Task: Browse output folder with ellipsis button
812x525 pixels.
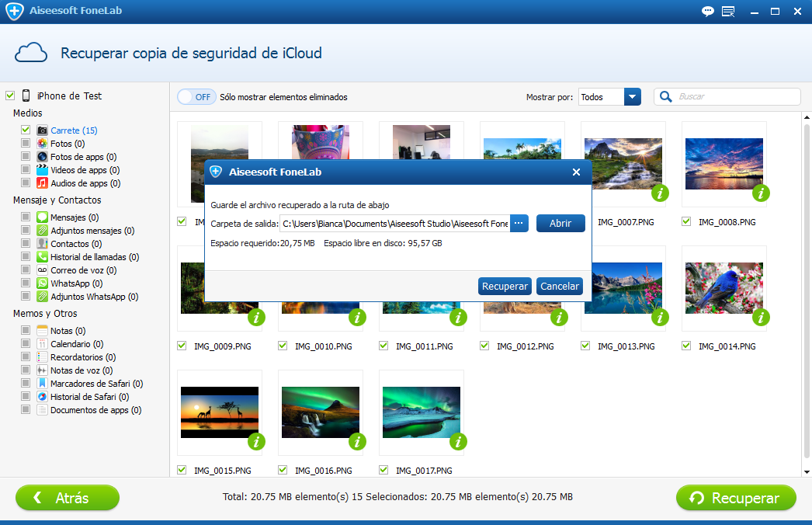Action: point(519,224)
